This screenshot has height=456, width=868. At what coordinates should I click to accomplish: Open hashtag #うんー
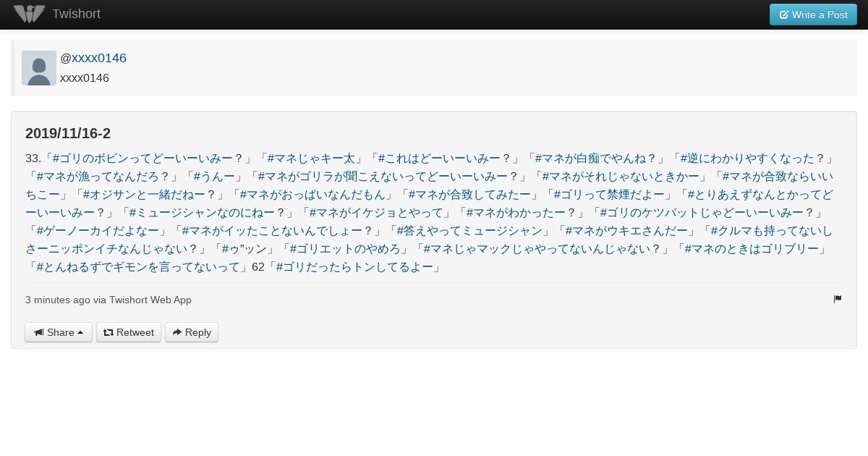tap(214, 176)
